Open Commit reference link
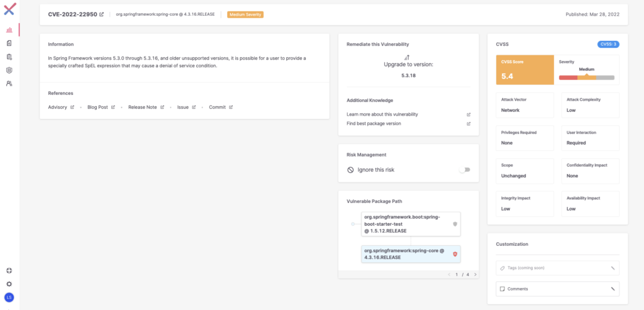This screenshot has height=310, width=644. (x=217, y=107)
